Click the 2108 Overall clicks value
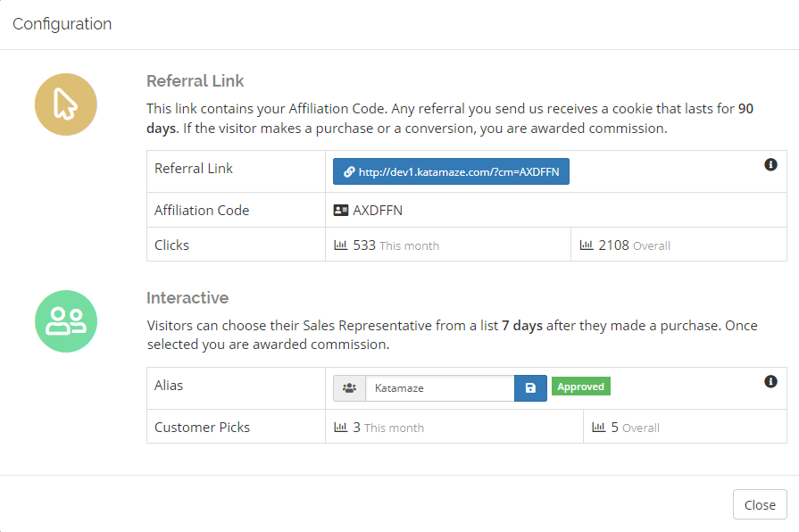Viewport: 799px width, 532px height. point(635,245)
